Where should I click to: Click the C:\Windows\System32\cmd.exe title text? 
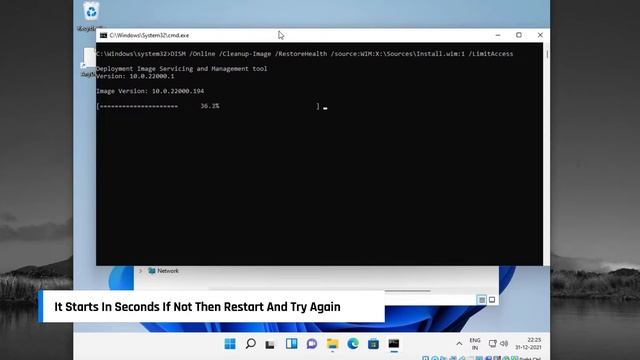(x=149, y=36)
